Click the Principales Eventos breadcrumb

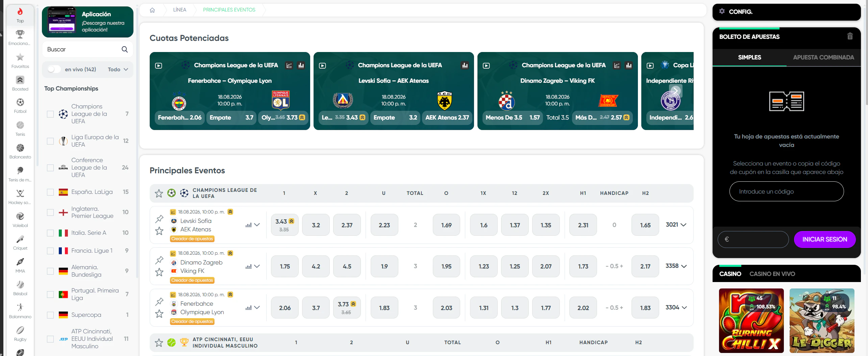[229, 10]
